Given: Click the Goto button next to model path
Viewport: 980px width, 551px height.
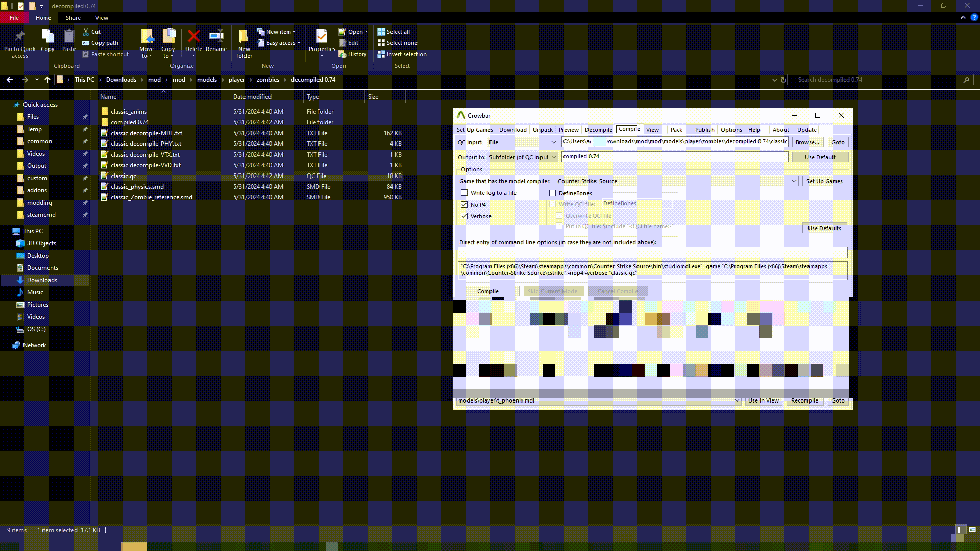Looking at the screenshot, I should point(838,400).
